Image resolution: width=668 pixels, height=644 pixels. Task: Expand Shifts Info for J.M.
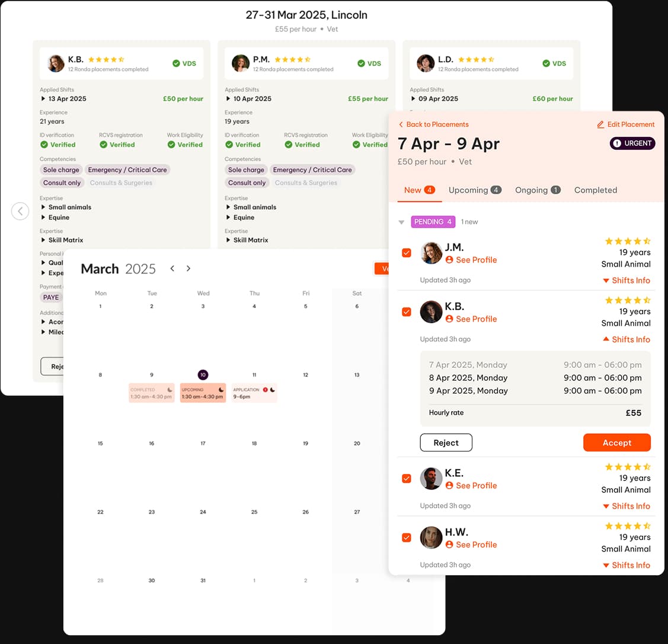[x=626, y=280]
